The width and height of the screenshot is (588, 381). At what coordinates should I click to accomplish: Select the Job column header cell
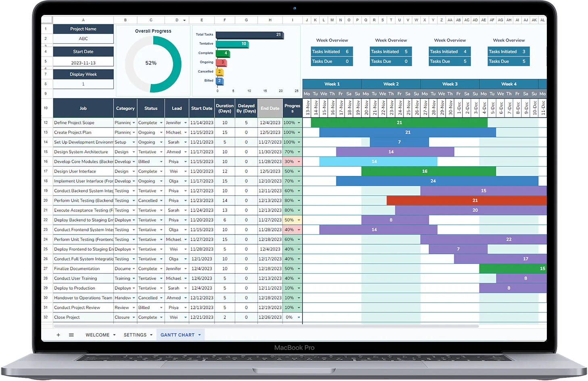pos(83,108)
